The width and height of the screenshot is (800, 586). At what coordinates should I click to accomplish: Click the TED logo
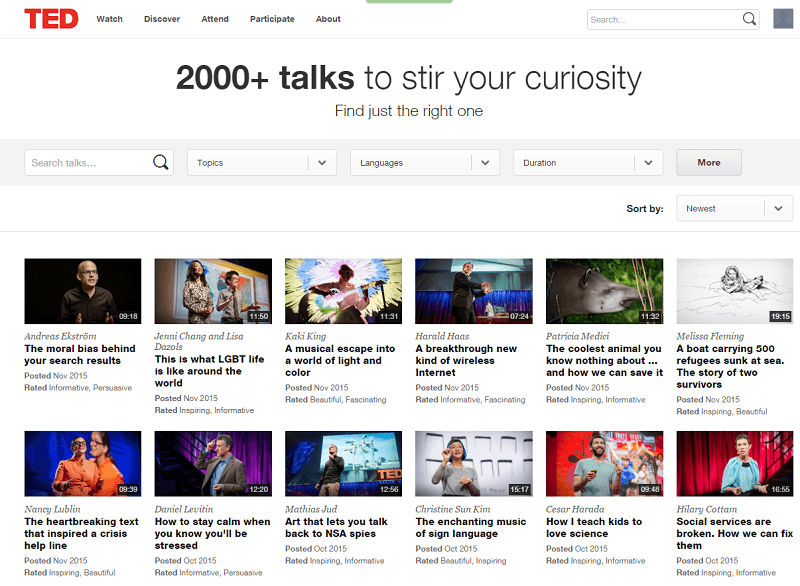51,19
